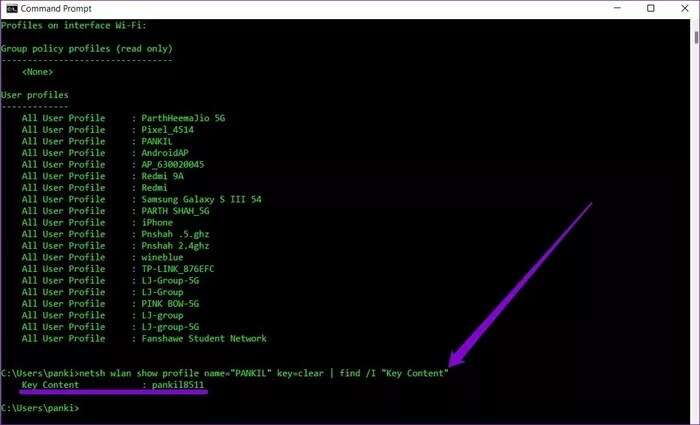Select uppercase LJ-Group-5G profile name
700x425 pixels.
[170, 281]
